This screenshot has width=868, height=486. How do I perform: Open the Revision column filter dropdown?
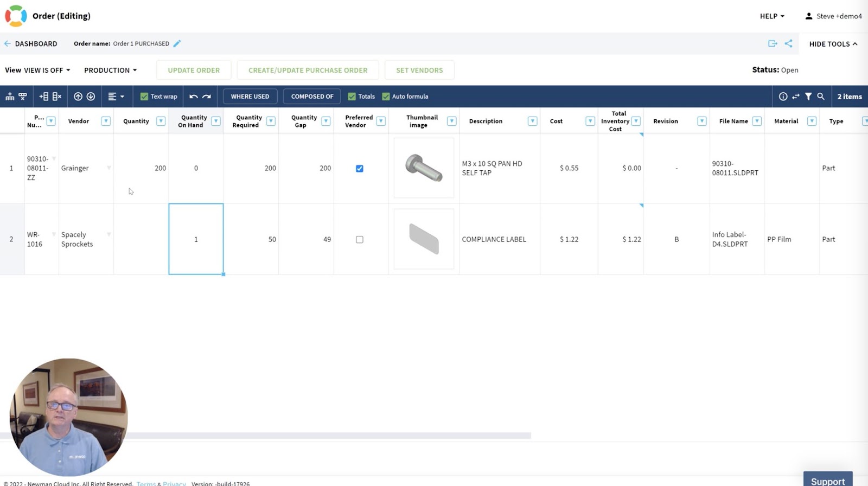pos(702,121)
